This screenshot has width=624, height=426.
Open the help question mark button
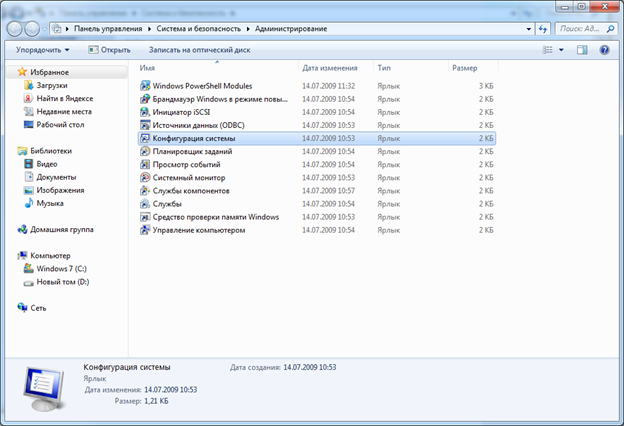pos(604,50)
